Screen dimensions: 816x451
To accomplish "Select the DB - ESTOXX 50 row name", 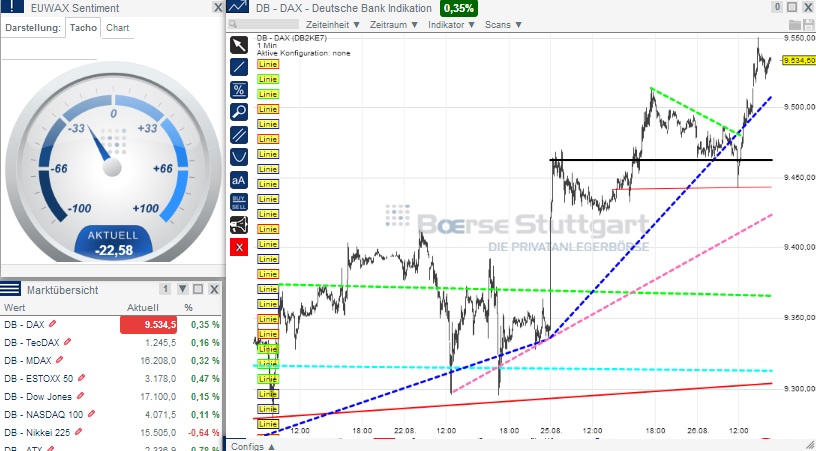I will click(x=39, y=379).
